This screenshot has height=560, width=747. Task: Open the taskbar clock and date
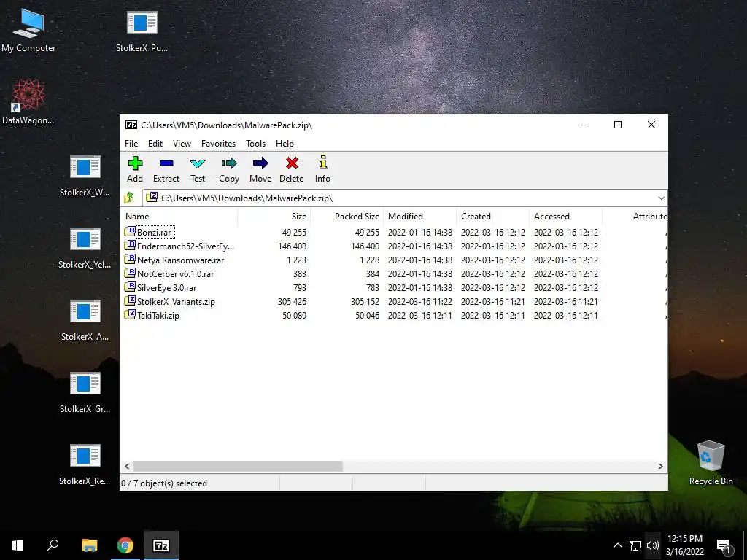684,545
